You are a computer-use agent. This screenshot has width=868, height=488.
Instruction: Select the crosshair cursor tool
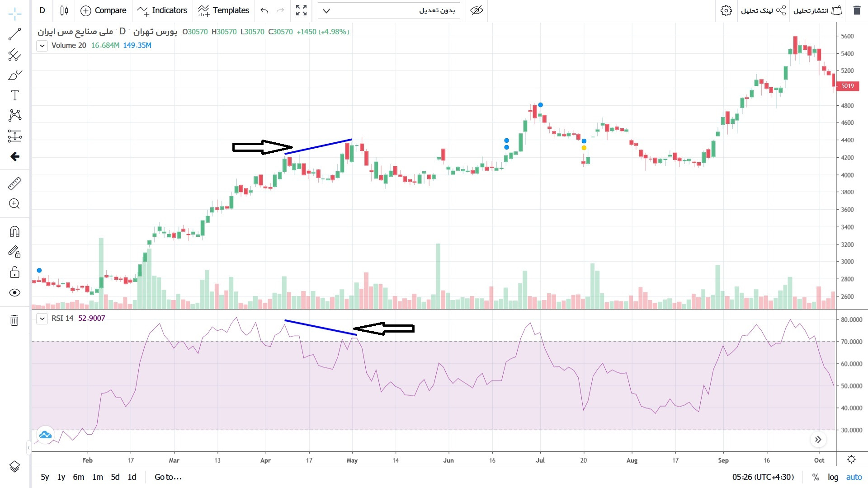click(14, 14)
